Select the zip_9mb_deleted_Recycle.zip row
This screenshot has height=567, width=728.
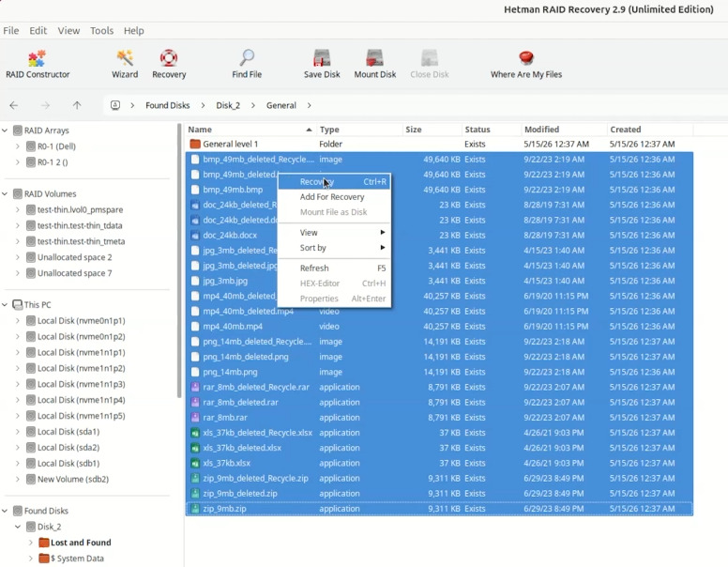tap(439, 478)
